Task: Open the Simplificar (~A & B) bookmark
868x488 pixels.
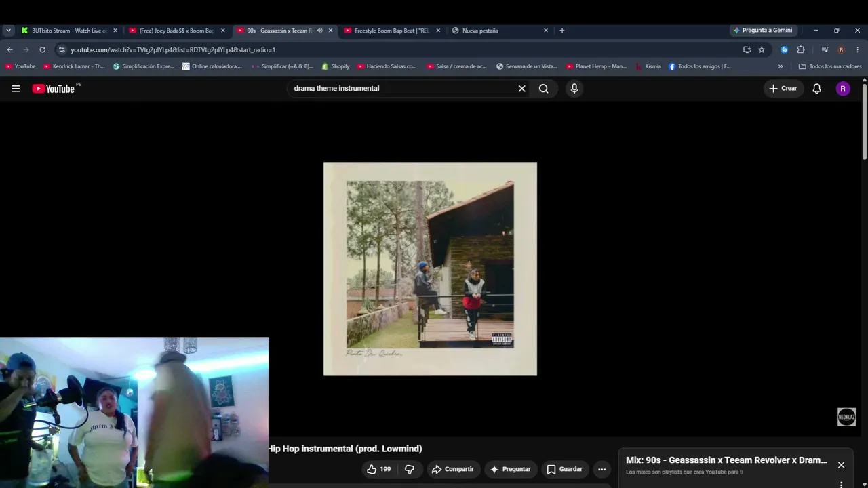Action: point(282,66)
